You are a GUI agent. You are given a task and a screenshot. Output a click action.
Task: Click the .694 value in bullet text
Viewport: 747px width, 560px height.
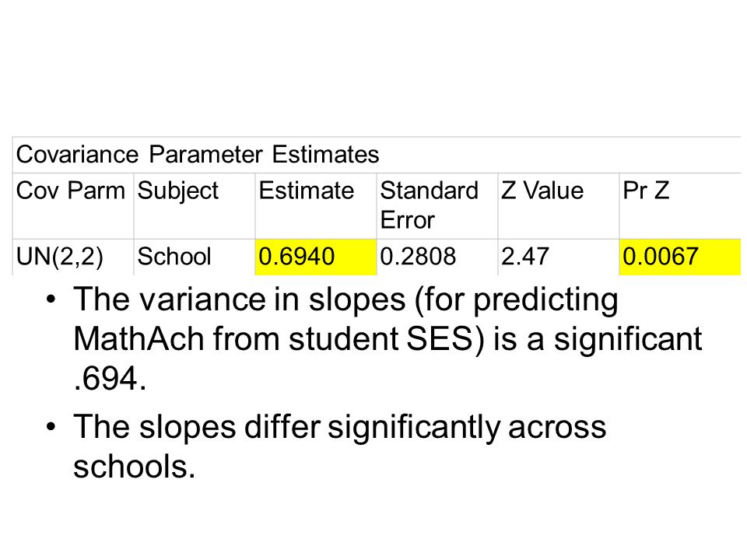tap(110, 379)
